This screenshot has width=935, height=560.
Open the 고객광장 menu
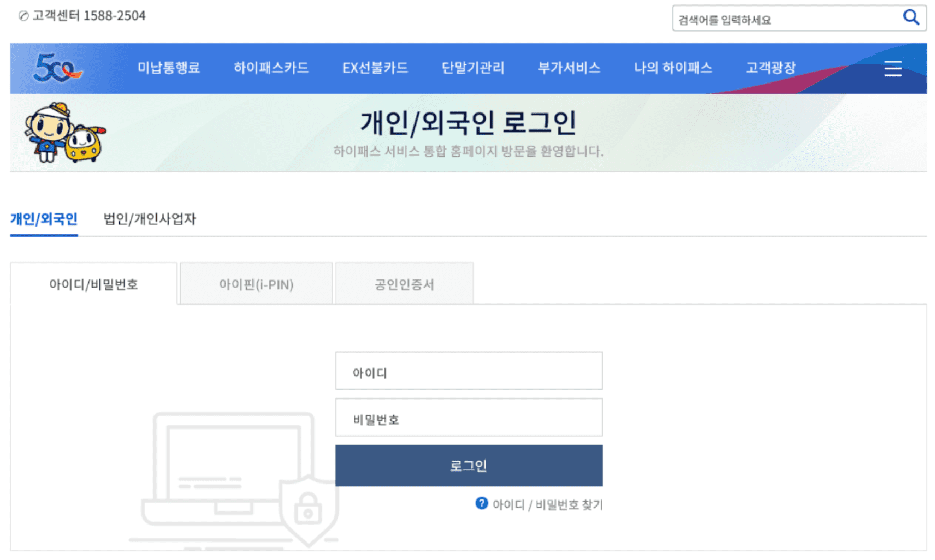[770, 68]
